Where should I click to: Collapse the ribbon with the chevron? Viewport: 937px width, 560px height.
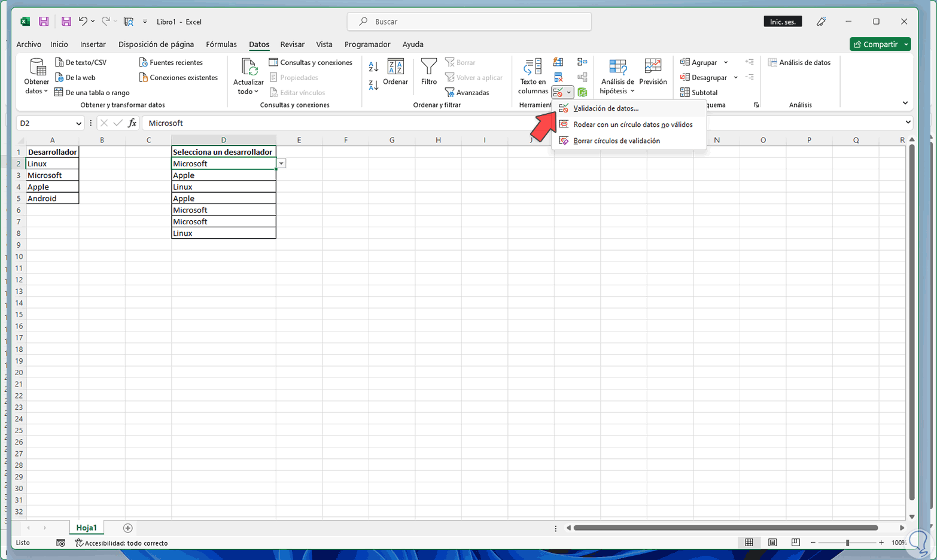pyautogui.click(x=905, y=103)
